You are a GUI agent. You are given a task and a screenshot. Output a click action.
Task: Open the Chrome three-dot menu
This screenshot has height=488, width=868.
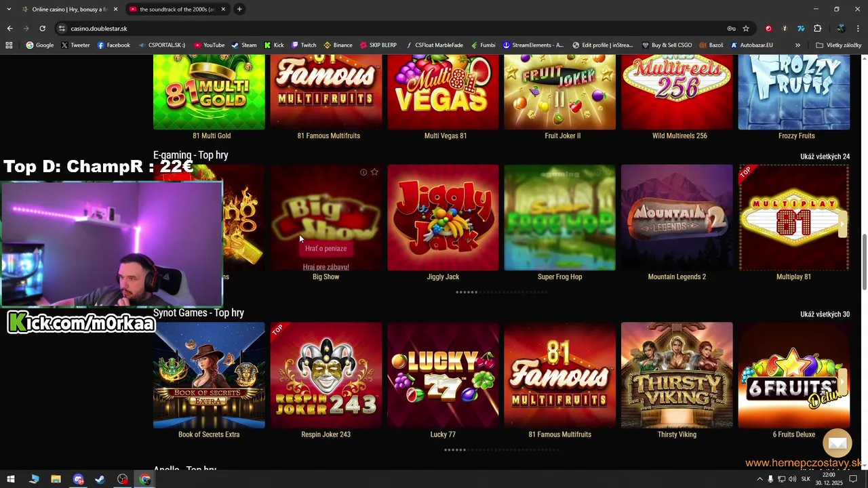[x=858, y=28]
